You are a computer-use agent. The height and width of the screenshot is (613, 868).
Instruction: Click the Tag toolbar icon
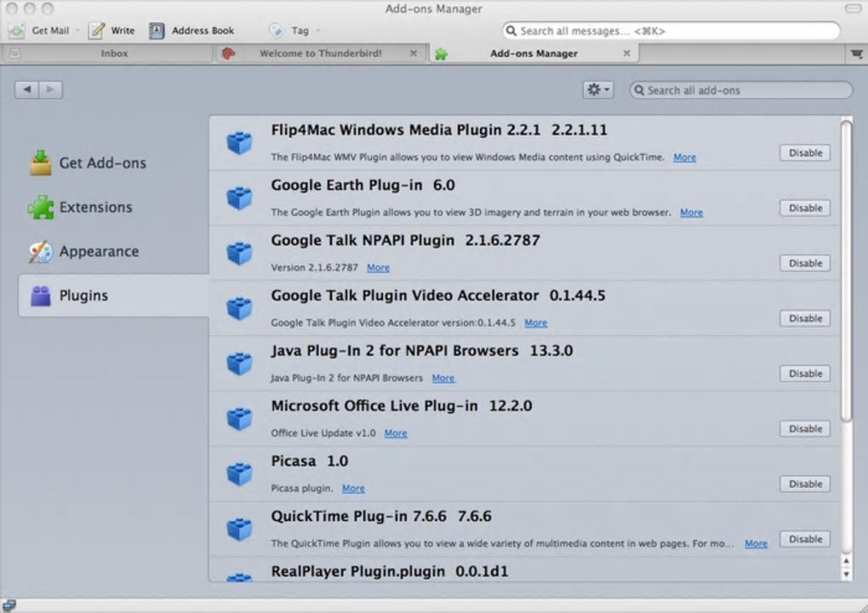(x=277, y=31)
